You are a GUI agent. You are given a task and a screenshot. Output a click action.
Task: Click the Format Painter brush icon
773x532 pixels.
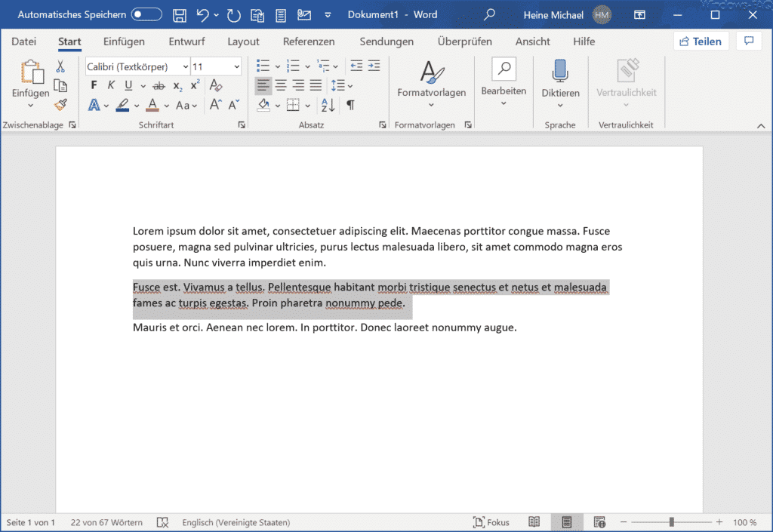pyautogui.click(x=60, y=104)
